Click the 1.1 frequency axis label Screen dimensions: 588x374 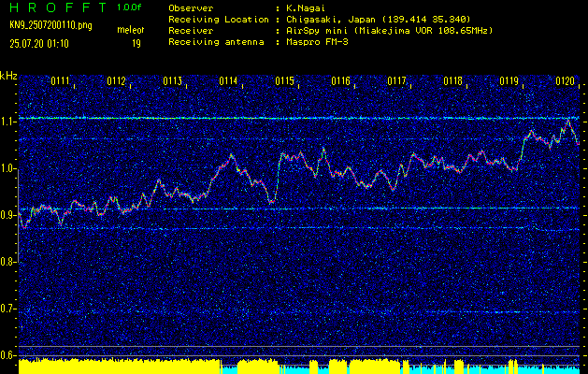[x=7, y=122]
